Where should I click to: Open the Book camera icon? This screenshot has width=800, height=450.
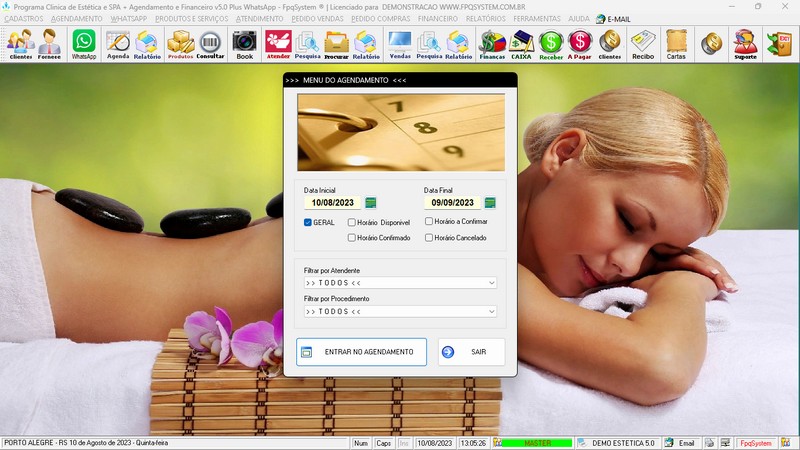pos(244,44)
